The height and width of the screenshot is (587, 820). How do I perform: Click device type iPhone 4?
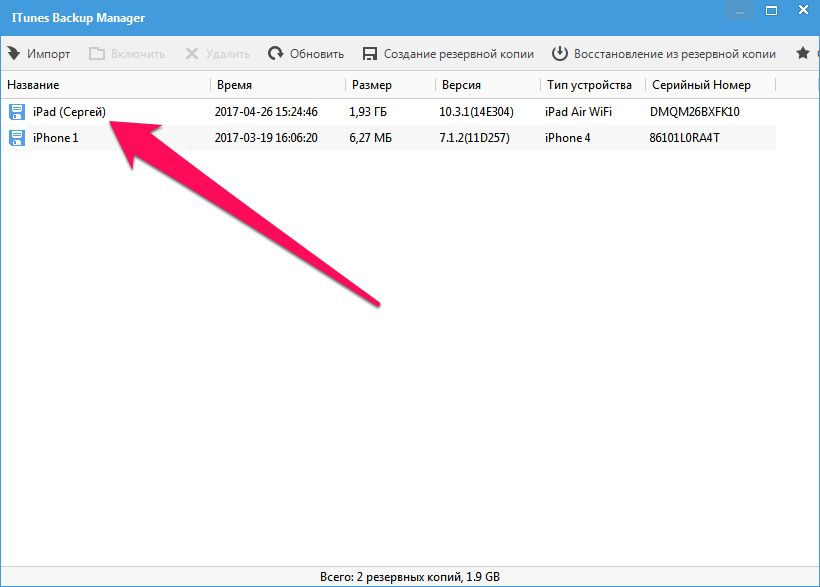pos(567,138)
